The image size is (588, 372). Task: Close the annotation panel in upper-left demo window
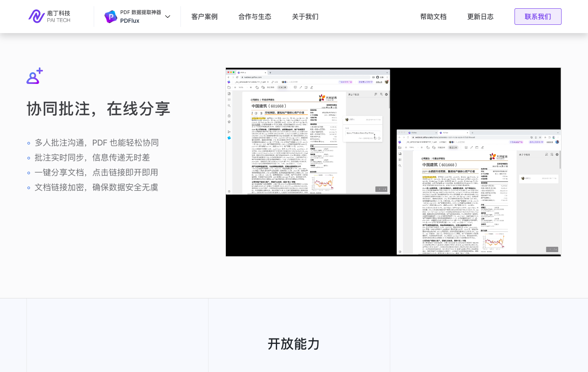pos(386,94)
